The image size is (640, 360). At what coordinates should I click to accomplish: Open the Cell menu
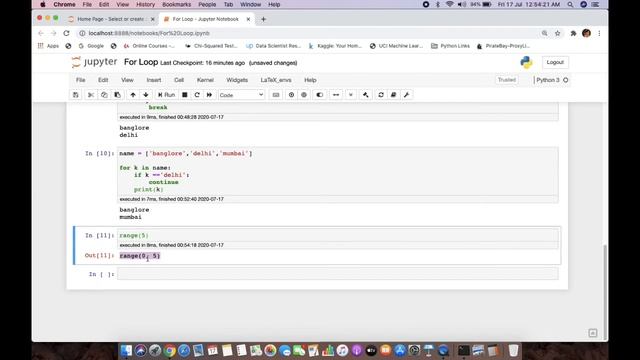(x=179, y=80)
